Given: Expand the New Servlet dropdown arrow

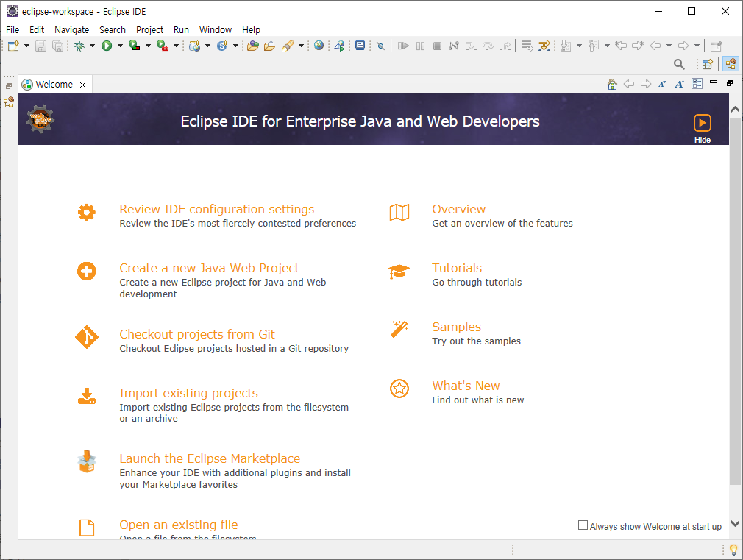Looking at the screenshot, I should [235, 46].
